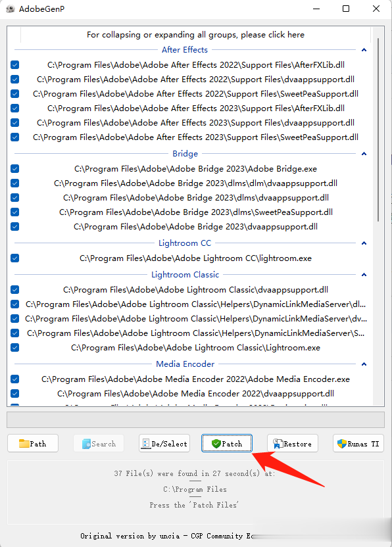Select Lightroom Classic\Lightroom.exe path text
The height and width of the screenshot is (547, 392).
(x=195, y=348)
